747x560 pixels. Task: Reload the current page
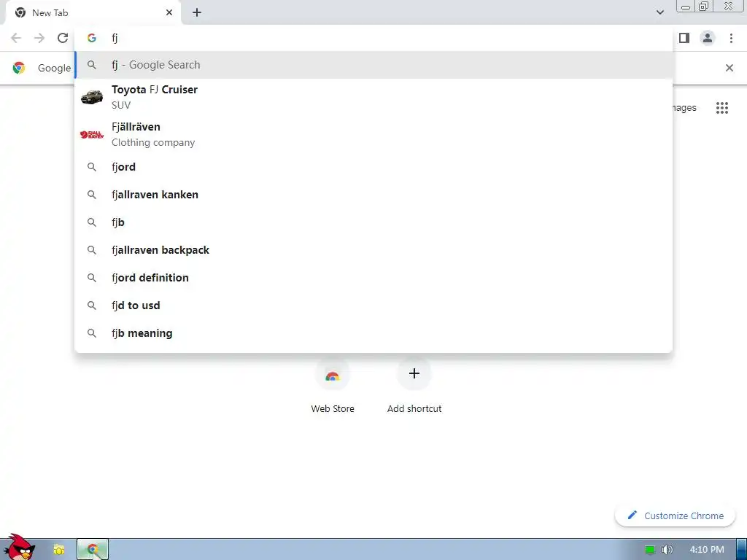click(x=63, y=38)
